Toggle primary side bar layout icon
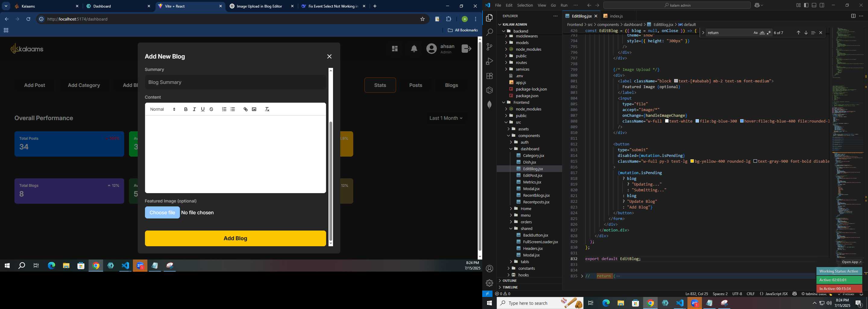This screenshot has width=868, height=309. tap(806, 5)
